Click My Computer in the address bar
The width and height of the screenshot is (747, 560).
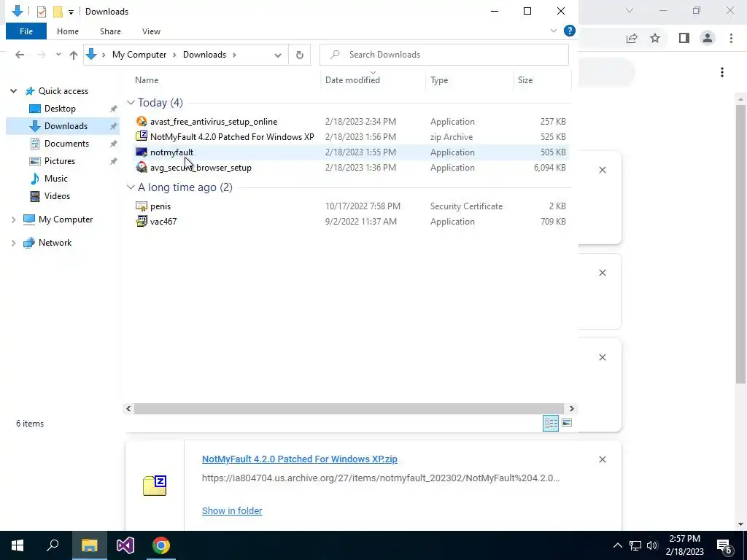tap(139, 55)
